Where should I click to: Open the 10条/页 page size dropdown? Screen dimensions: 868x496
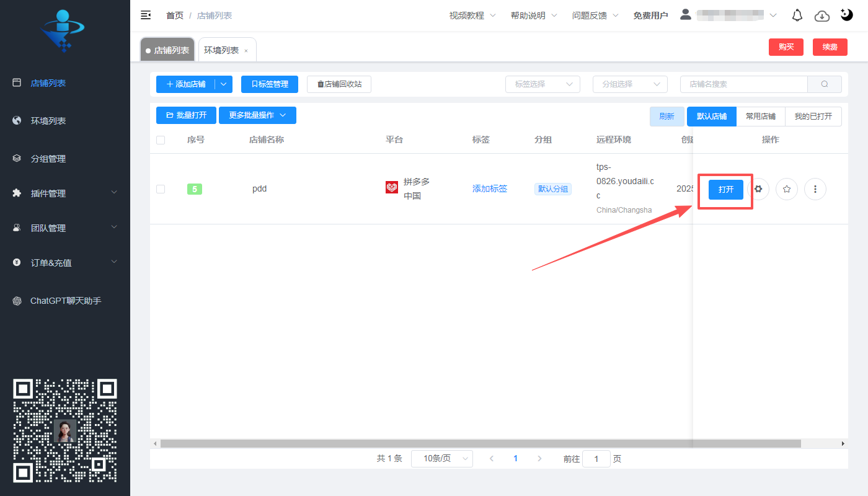[441, 458]
